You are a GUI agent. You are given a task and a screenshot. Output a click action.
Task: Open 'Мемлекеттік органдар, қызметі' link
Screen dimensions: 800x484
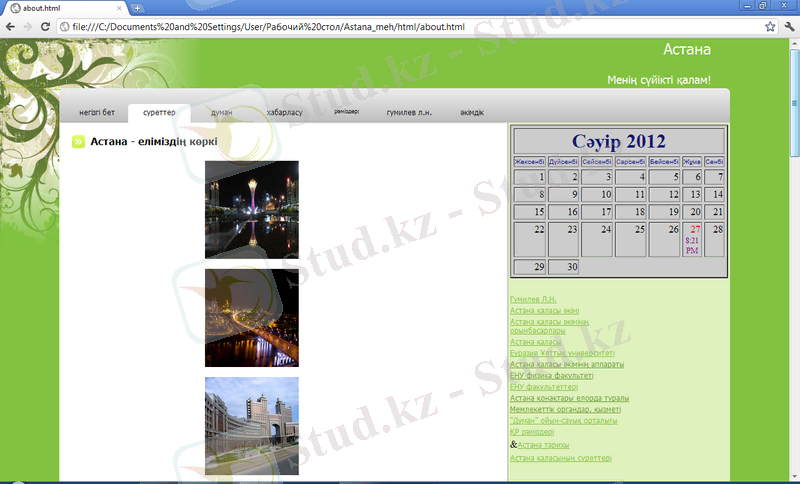click(565, 409)
